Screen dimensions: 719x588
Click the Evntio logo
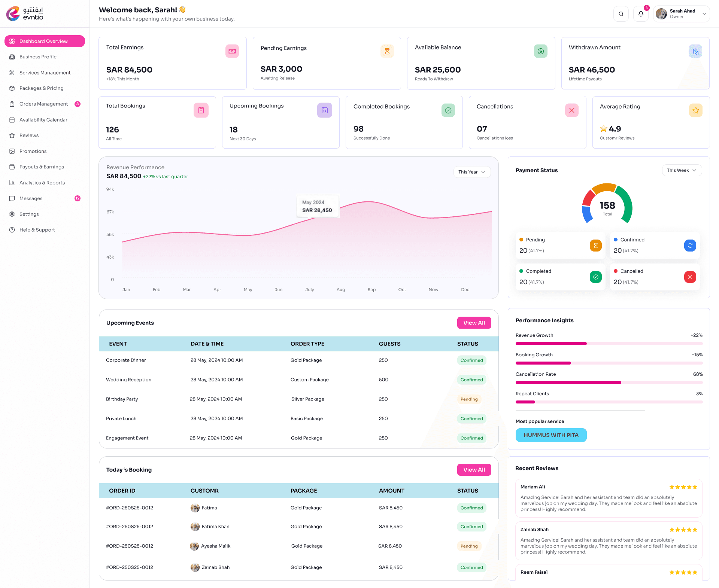[25, 13]
